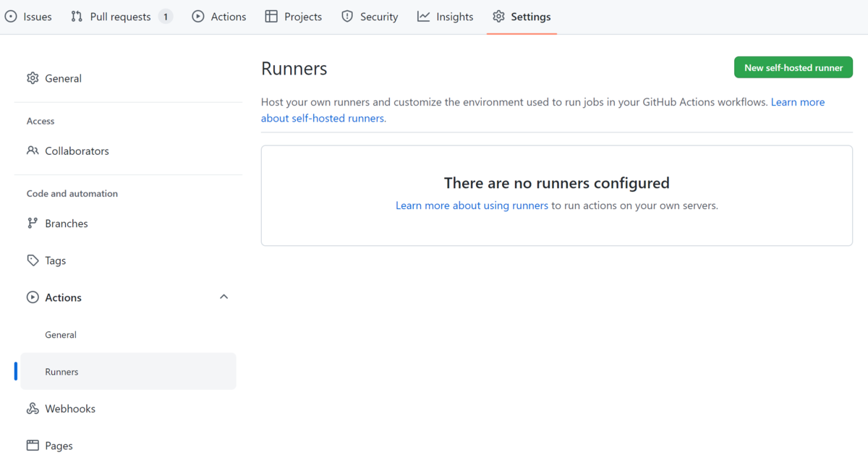Open the Pull requests tab
The image size is (868, 458).
coord(122,17)
